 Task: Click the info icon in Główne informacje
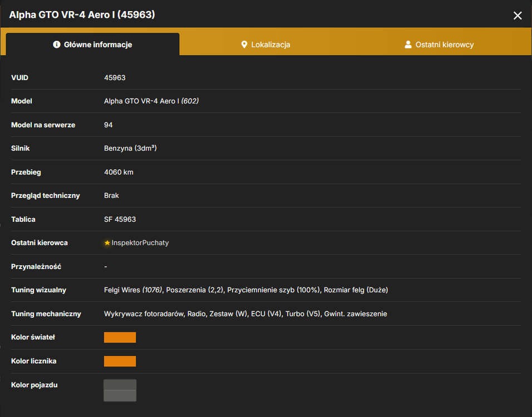tap(57, 44)
